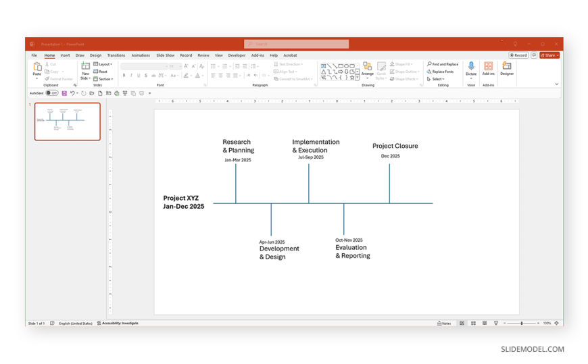Viewport: 588px width, 364px height.
Task: Open the Transitions tab
Action: pos(116,55)
